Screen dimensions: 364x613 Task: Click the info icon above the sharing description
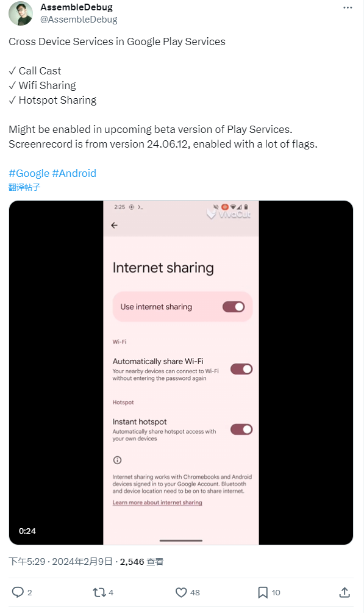[x=118, y=460]
